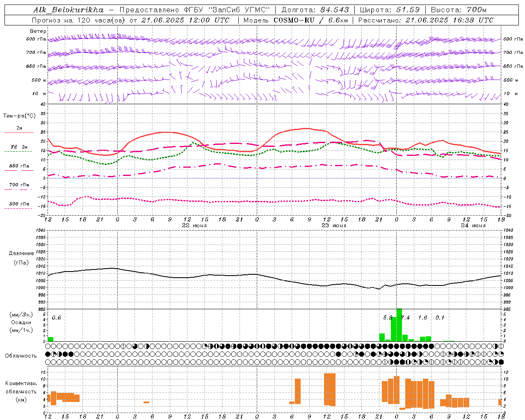
Task: Click the Облачность cloud cover label
Action: pos(21,356)
